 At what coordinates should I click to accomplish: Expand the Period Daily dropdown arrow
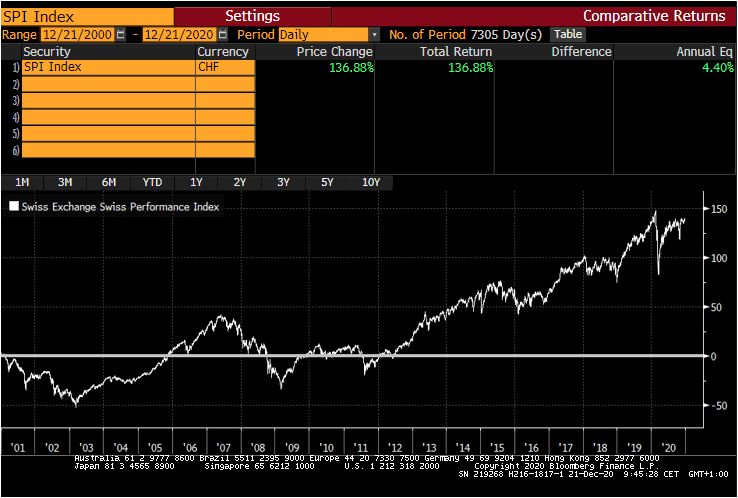[x=375, y=35]
